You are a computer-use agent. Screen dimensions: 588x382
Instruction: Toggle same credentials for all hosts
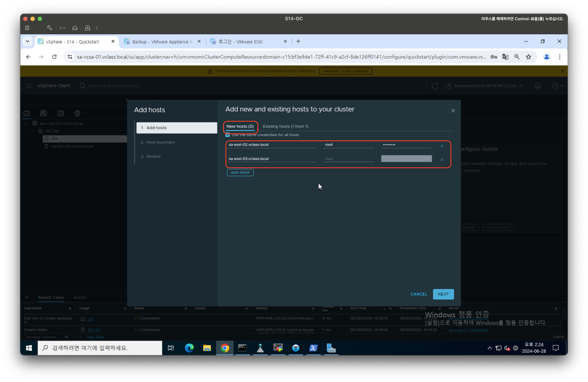(x=228, y=135)
